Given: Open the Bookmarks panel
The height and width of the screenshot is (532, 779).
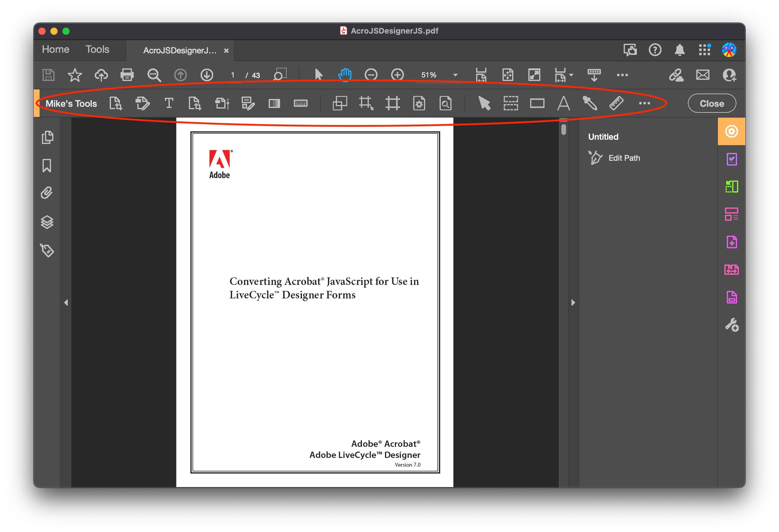Looking at the screenshot, I should [x=47, y=166].
